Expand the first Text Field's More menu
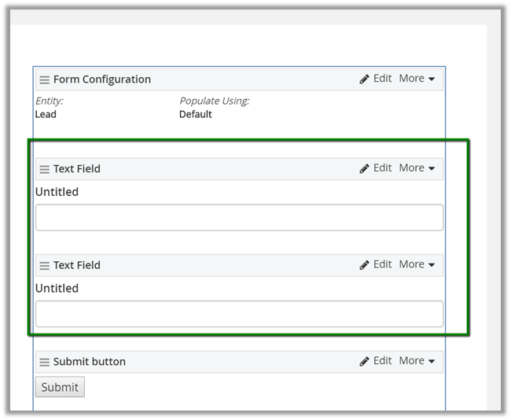 click(417, 168)
